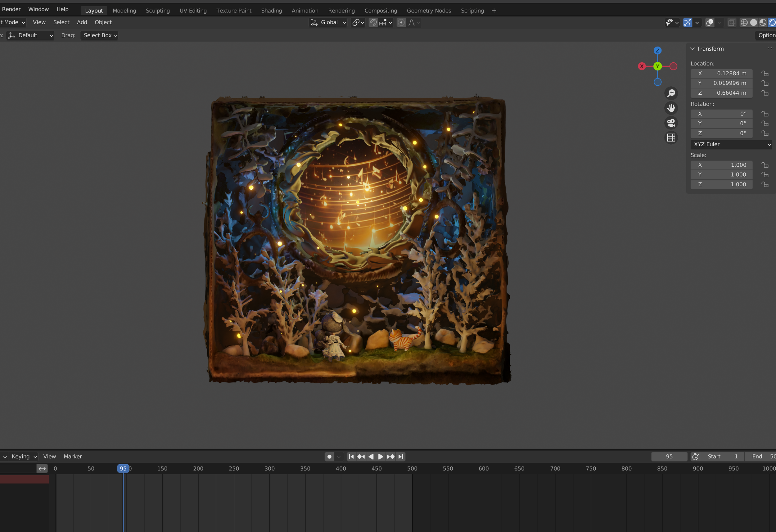Image resolution: width=776 pixels, height=532 pixels.
Task: Open the pivot point dropdown
Action: 358,22
